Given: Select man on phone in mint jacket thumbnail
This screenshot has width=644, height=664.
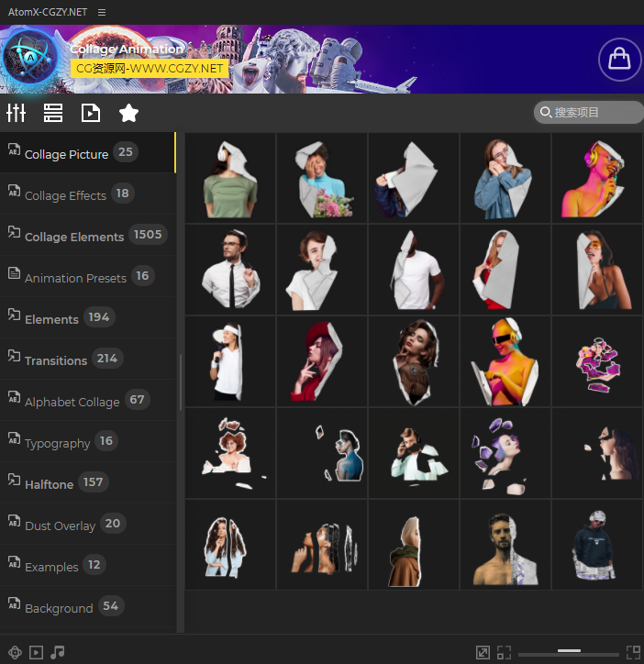Looking at the screenshot, I should coord(414,453).
